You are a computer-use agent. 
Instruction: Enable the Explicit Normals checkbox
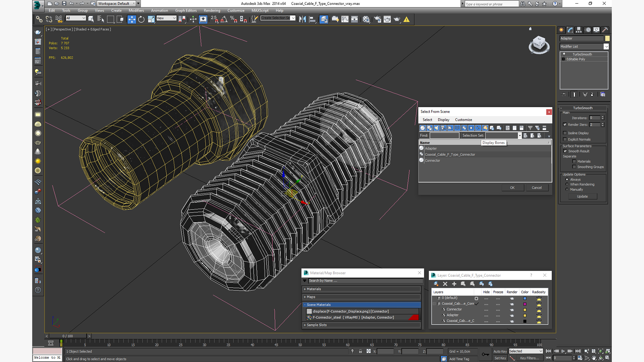pyautogui.click(x=565, y=139)
